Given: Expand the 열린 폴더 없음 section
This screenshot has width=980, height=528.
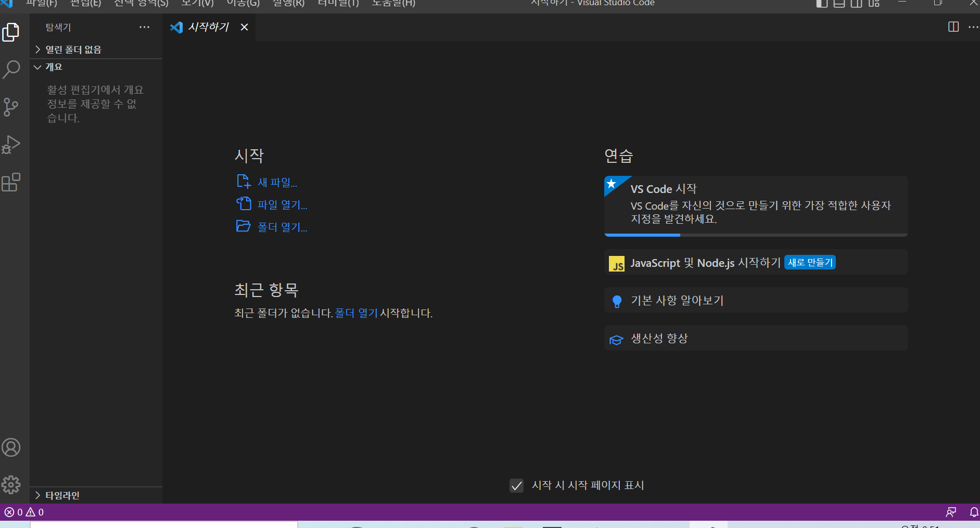Looking at the screenshot, I should tap(96, 49).
